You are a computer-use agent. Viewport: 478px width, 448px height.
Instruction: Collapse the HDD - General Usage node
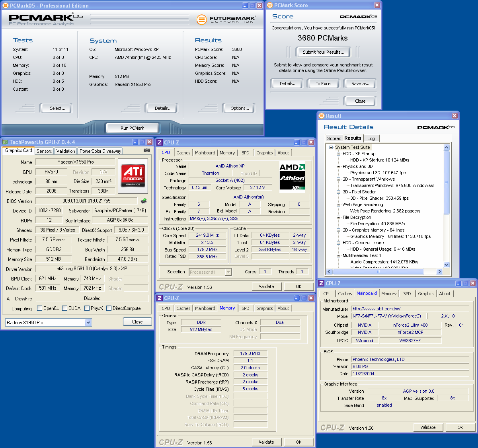[x=338, y=243]
